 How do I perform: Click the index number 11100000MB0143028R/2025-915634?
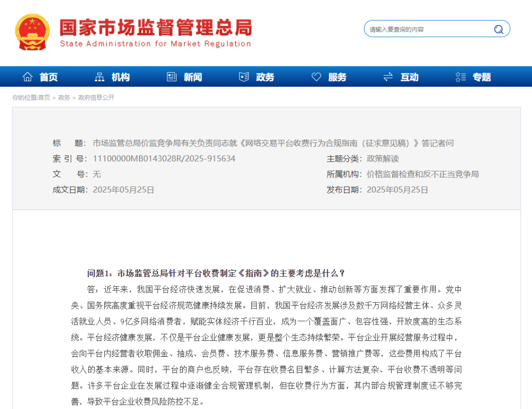[164, 158]
